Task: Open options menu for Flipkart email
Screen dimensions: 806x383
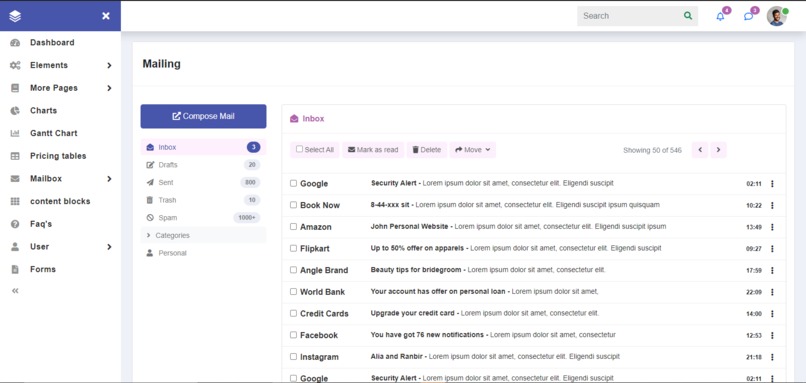Action: pyautogui.click(x=772, y=248)
